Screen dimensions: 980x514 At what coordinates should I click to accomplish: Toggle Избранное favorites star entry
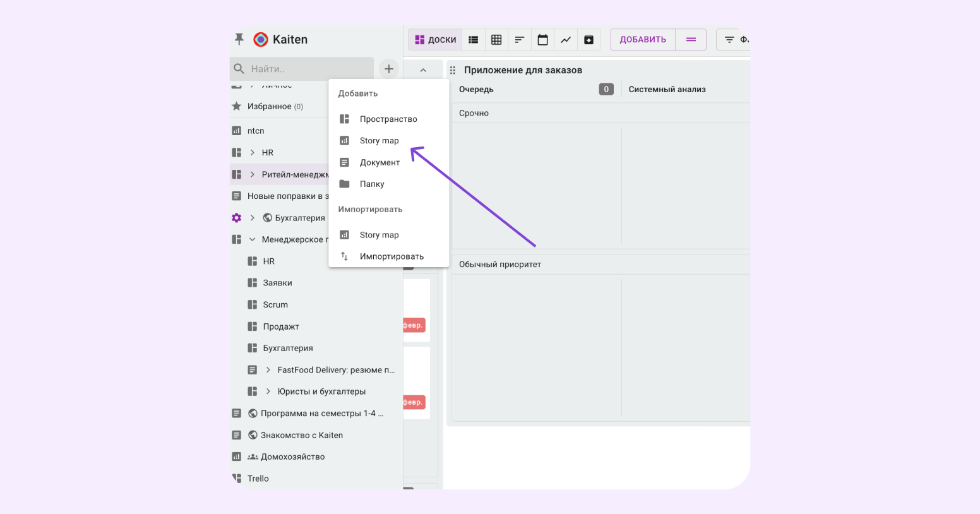click(x=237, y=106)
